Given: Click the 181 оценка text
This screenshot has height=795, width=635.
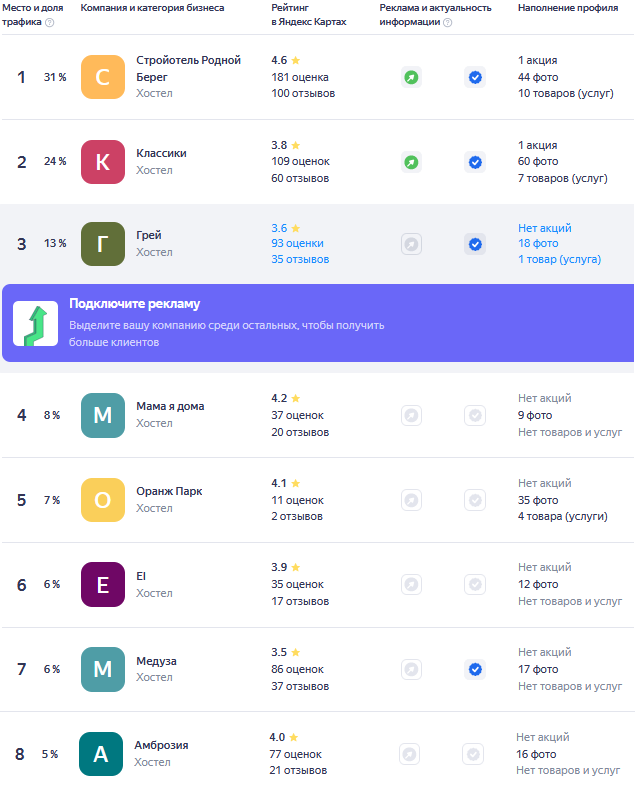Looking at the screenshot, I should (x=300, y=77).
